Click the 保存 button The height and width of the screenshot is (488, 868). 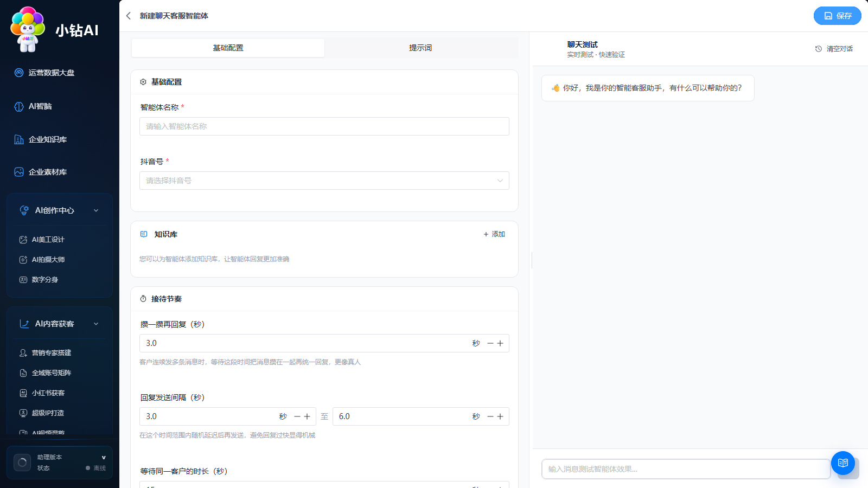[837, 16]
